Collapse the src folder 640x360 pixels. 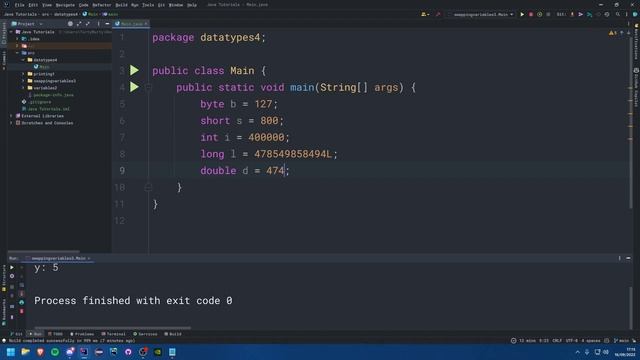pyautogui.click(x=17, y=53)
